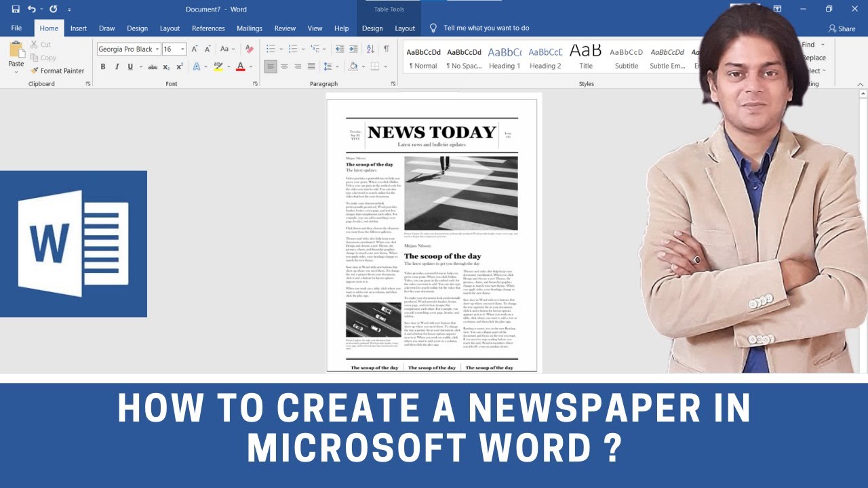Switch to the Draw tab
Image resolution: width=868 pixels, height=488 pixels.
(107, 28)
